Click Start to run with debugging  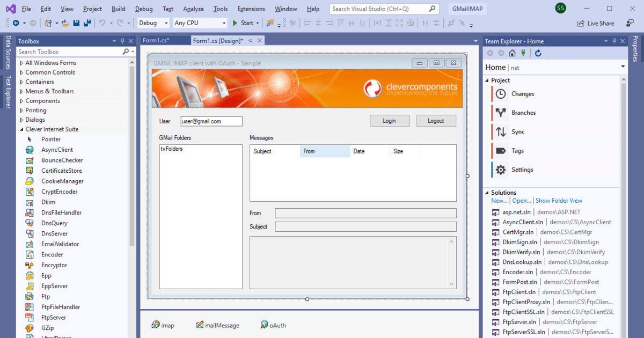coord(244,23)
